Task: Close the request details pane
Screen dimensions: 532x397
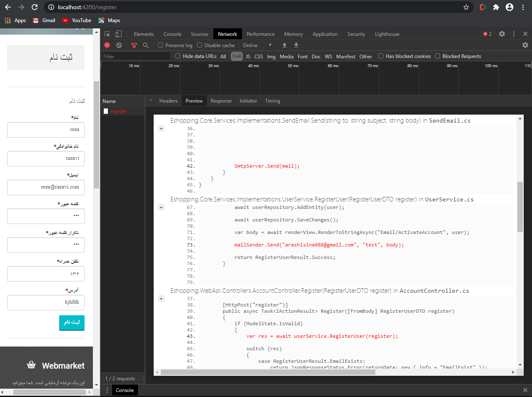Action: (151, 101)
